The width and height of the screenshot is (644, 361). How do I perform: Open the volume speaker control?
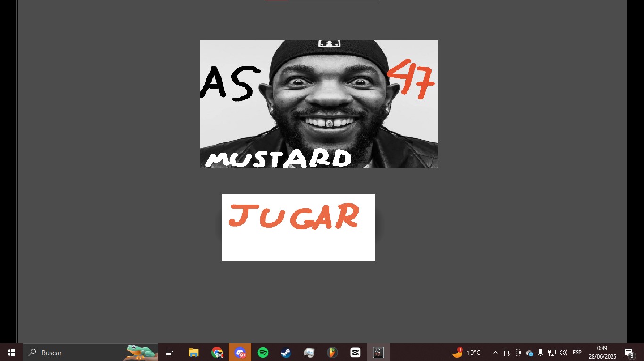point(563,353)
